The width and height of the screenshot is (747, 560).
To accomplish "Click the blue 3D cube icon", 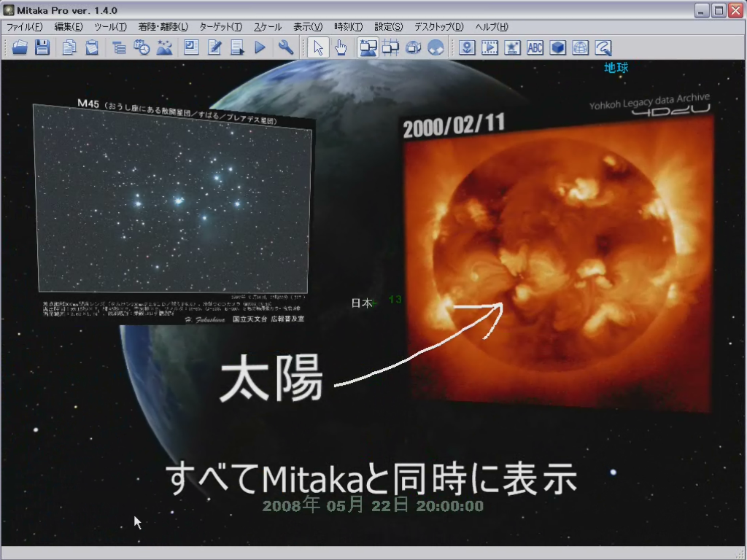I will (x=558, y=47).
